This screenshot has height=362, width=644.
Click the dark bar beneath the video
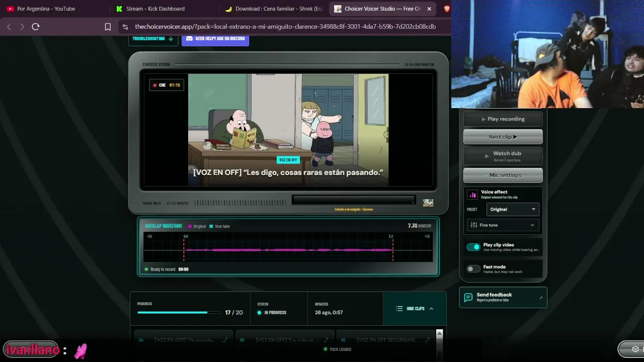354,200
